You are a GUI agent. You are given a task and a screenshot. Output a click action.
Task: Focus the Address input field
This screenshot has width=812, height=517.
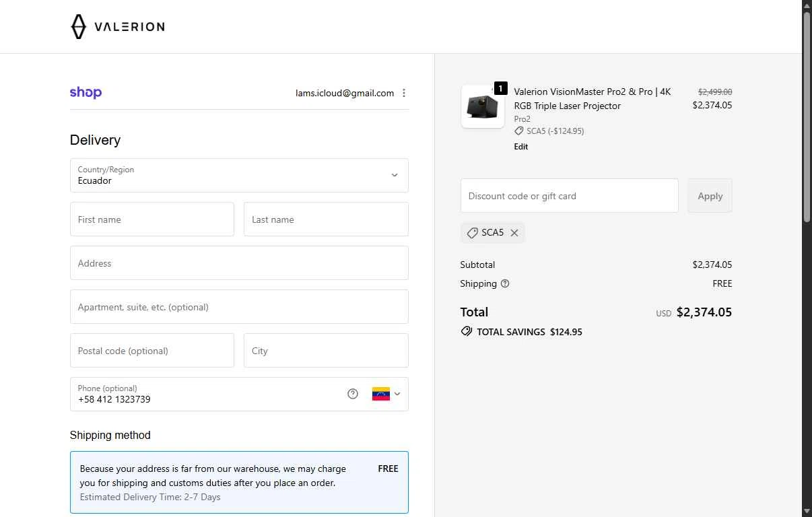coord(239,263)
